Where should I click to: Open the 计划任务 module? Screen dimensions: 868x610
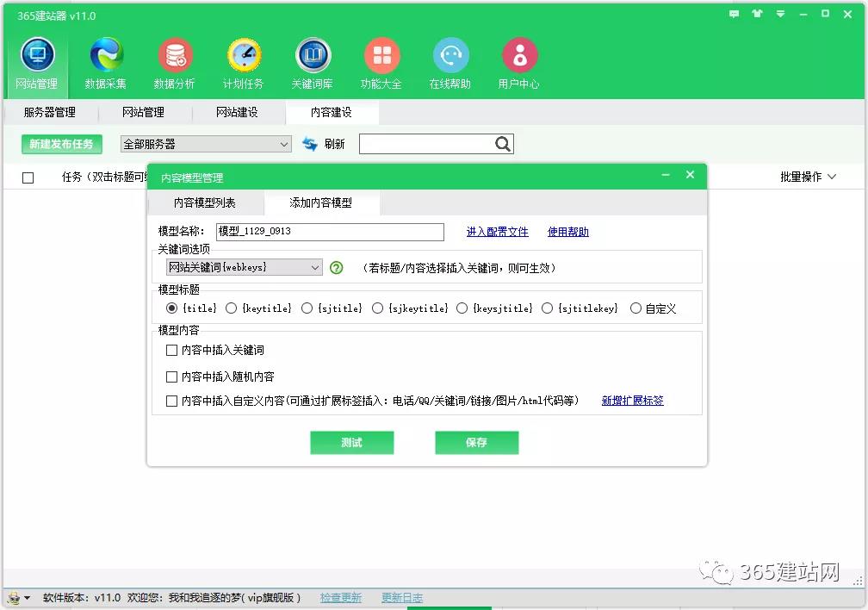tap(244, 64)
